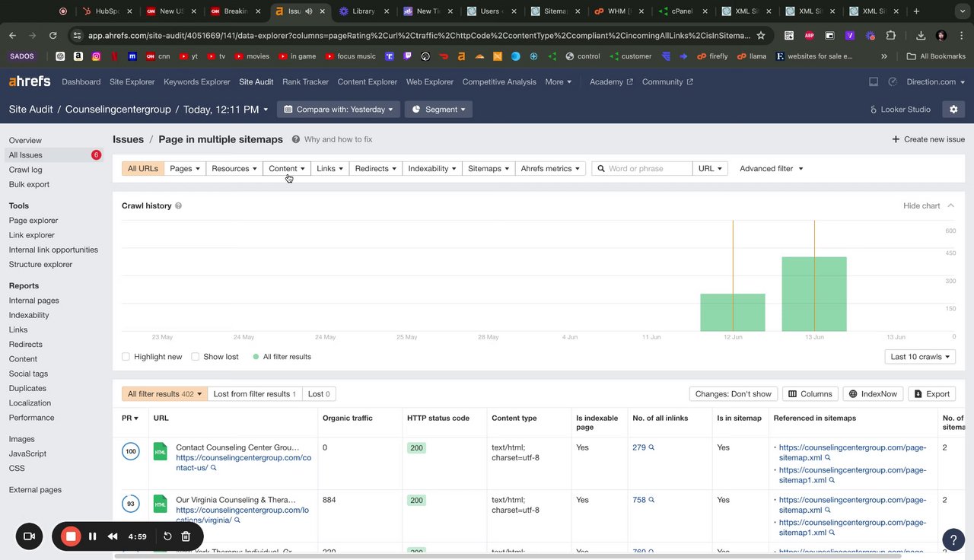Open the Last 10 crawls dropdown
Screen dimensions: 974x560
click(920, 357)
